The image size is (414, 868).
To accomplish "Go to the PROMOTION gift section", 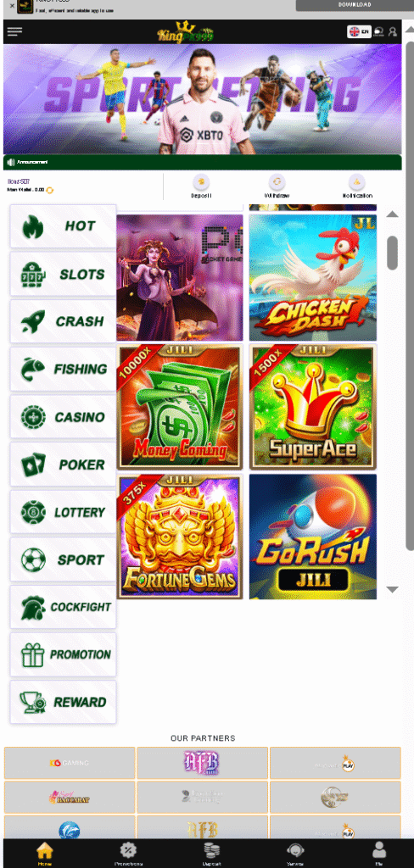I will click(x=63, y=654).
